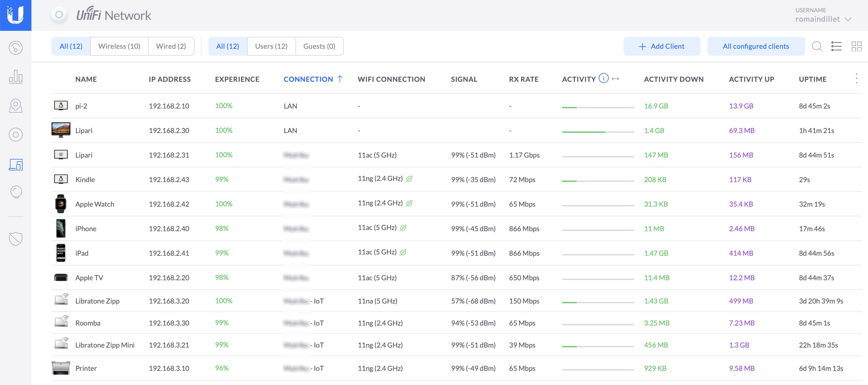
Task: Toggle activity column width arrows
Action: point(615,79)
